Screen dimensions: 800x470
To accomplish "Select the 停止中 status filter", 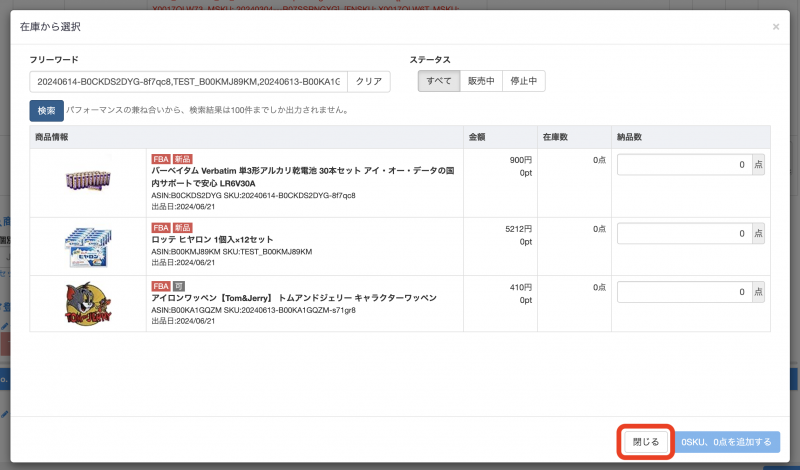I will 523,81.
